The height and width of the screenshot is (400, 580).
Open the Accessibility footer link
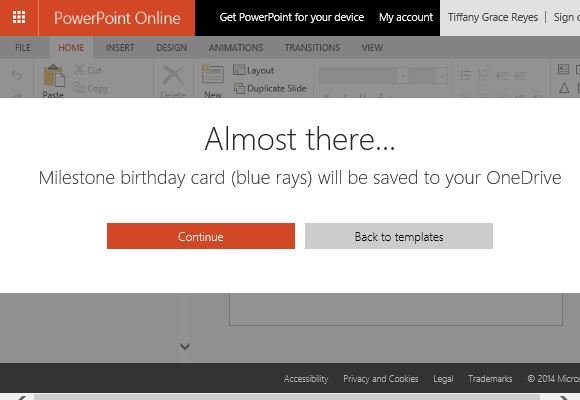[306, 379]
